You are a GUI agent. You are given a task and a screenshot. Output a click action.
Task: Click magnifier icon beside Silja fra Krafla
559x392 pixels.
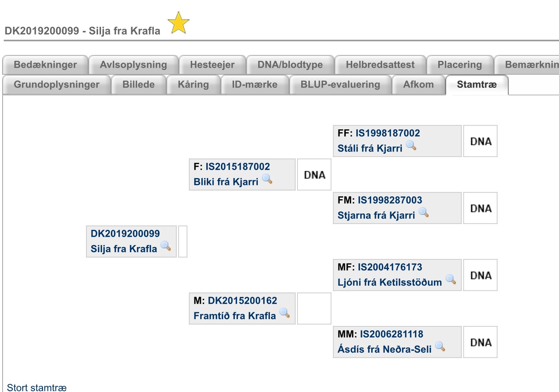click(x=166, y=246)
